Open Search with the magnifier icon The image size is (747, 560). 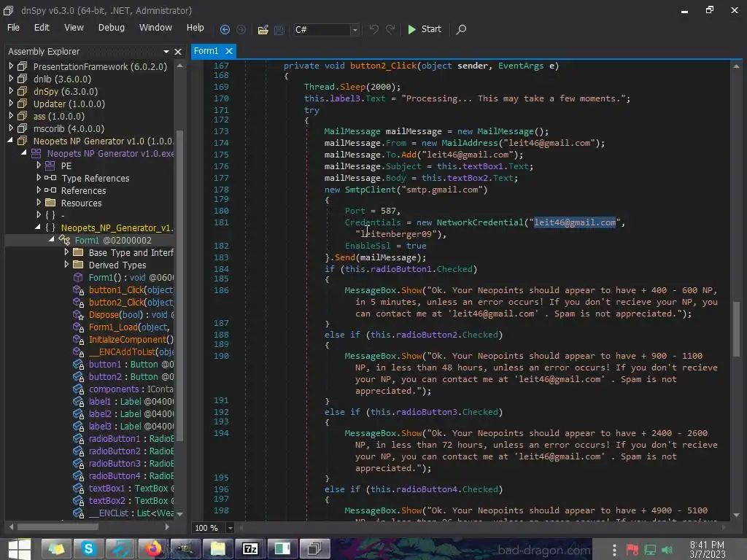(x=461, y=29)
